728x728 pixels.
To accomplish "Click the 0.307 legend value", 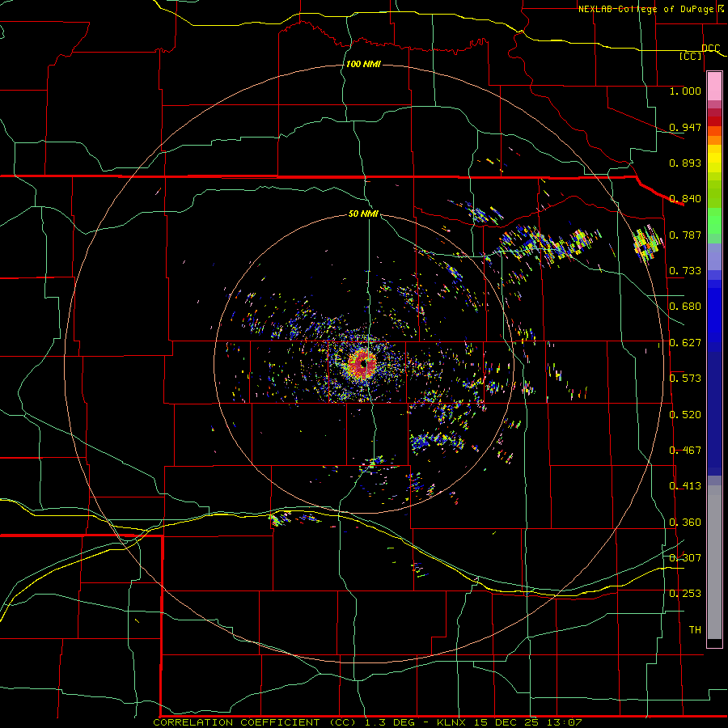I will click(x=685, y=558).
